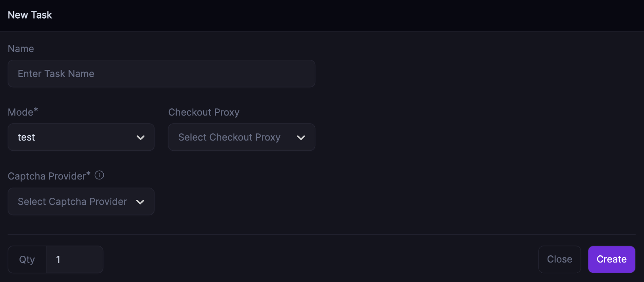Viewport: 644px width, 282px height.
Task: Click the 'Select Captcha Provider' placeholder text
Action: [72, 202]
